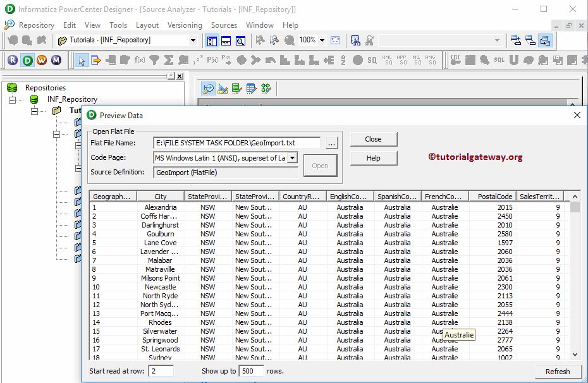Launch Workflow Manager via the W icon
Image resolution: width=588 pixels, height=383 pixels.
click(42, 60)
